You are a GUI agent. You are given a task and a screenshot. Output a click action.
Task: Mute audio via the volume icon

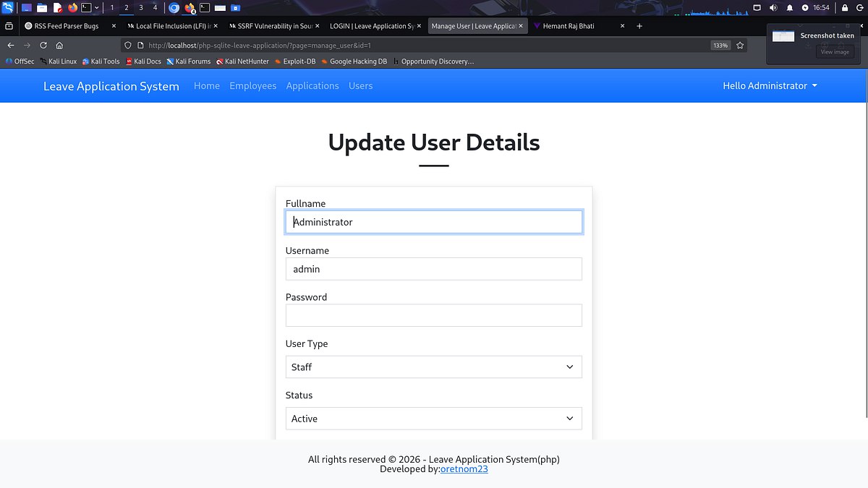point(773,7)
